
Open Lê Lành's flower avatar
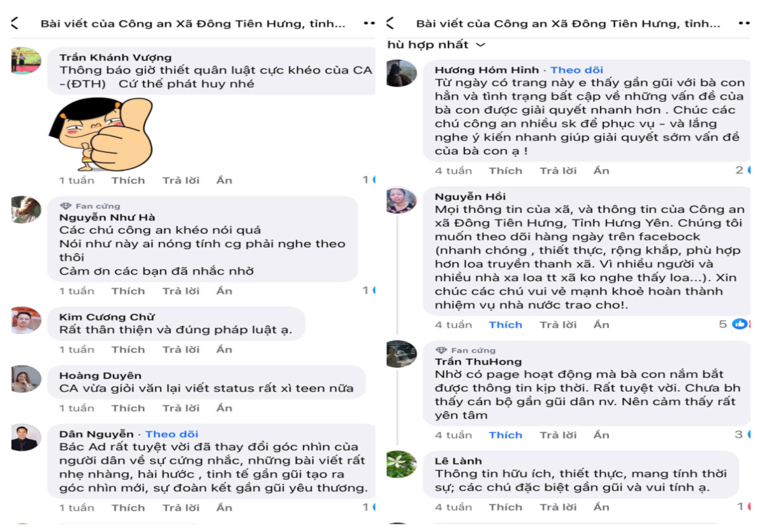[402, 464]
